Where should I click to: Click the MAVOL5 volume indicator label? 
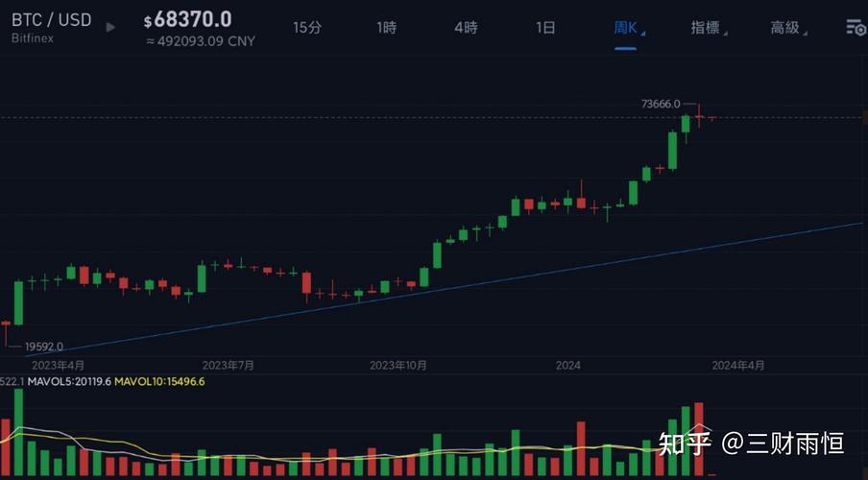point(67,381)
